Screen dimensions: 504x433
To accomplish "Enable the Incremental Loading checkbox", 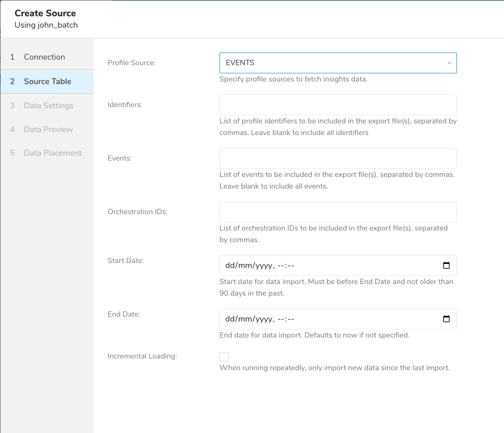I will (224, 356).
